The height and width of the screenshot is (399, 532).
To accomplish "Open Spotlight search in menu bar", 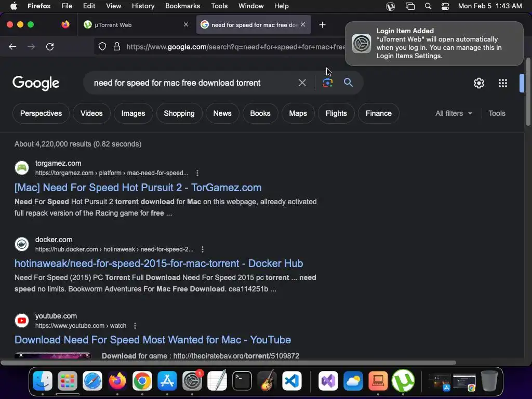I will 428,6.
